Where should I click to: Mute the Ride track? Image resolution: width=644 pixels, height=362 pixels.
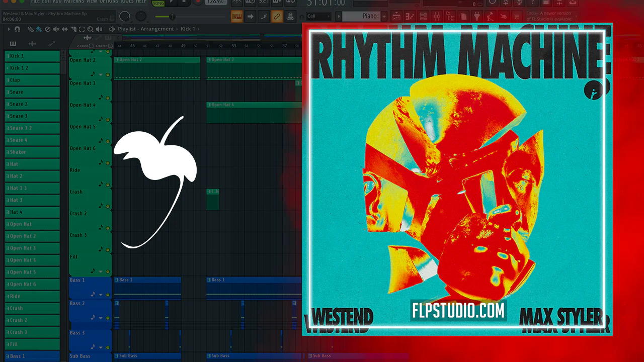107,184
